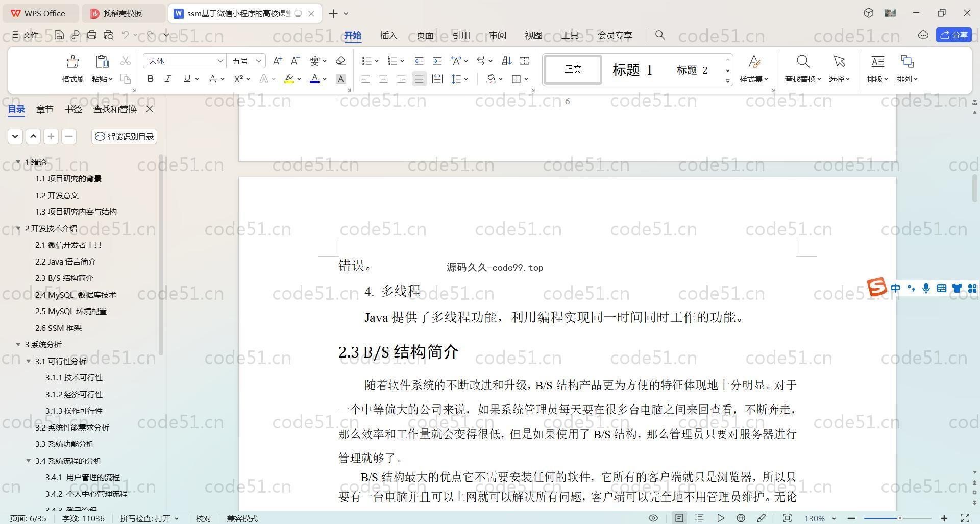Open the 文件 (File) menu
Viewport: 980px width, 524px height.
pyautogui.click(x=26, y=35)
